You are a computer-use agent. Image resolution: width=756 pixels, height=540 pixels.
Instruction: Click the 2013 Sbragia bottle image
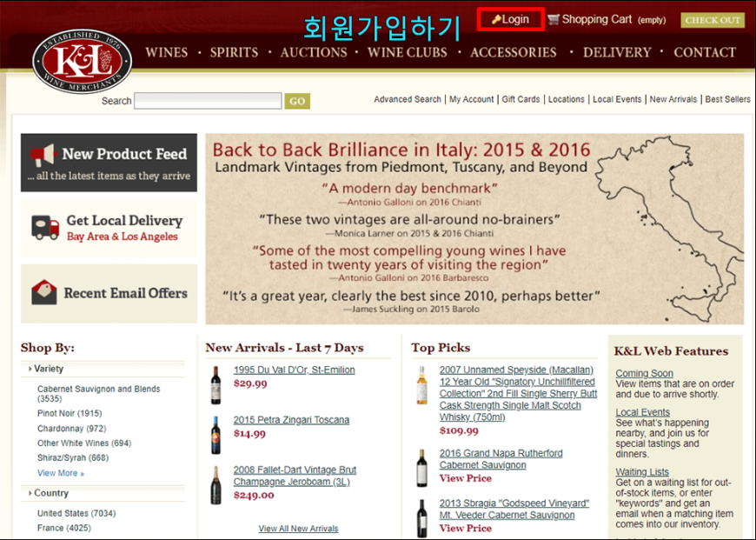tap(421, 518)
